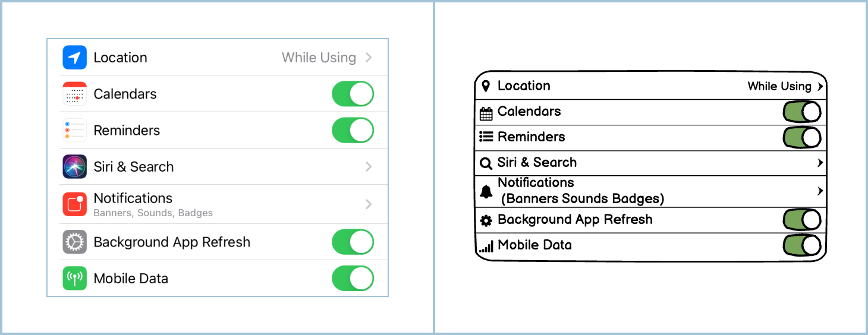Toggle the sketch Mobile Data switch

pyautogui.click(x=802, y=245)
